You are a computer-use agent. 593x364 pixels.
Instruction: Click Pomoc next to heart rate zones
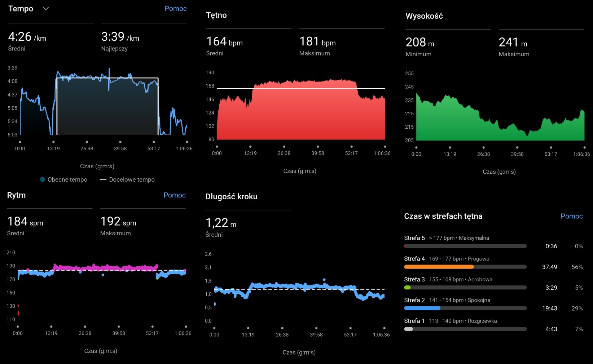571,216
